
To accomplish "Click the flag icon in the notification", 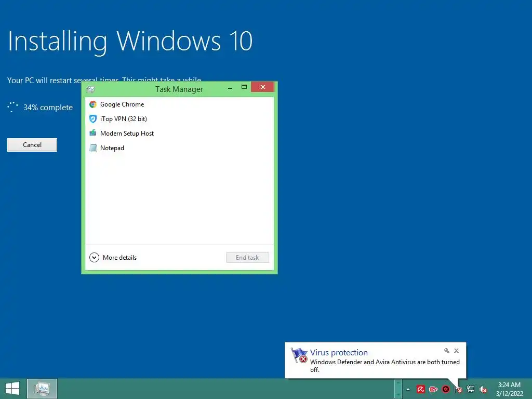I will click(x=299, y=355).
